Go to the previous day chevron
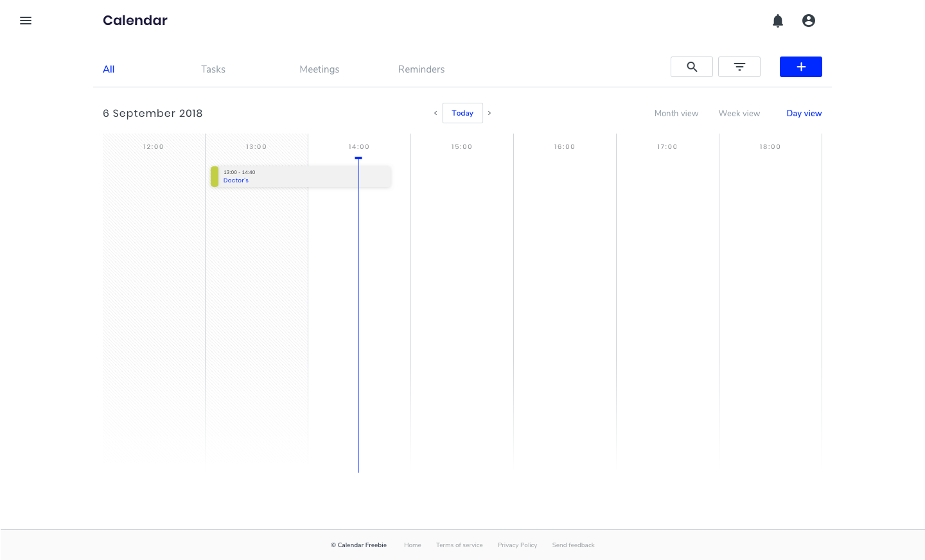This screenshot has width=925, height=560. (x=436, y=113)
